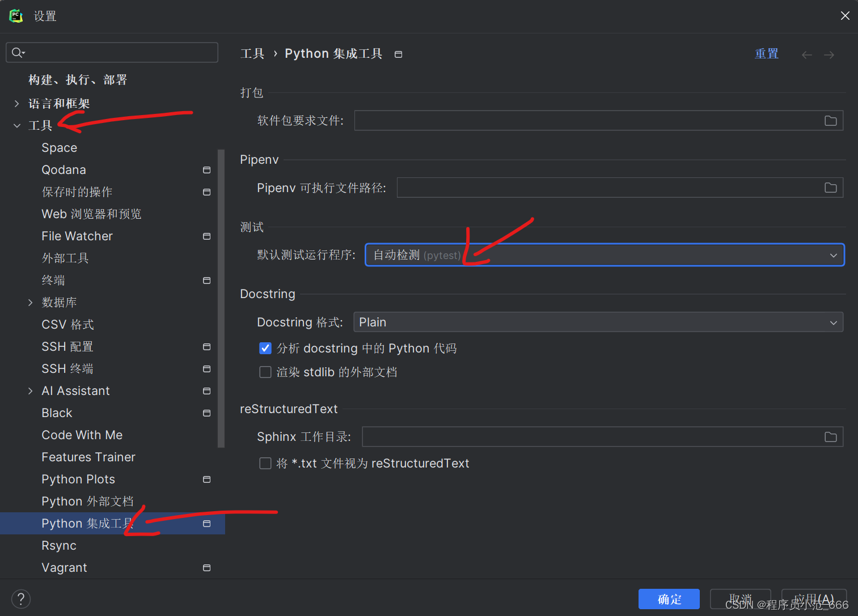This screenshot has width=858, height=616.
Task: Select Space in the tools tree
Action: coord(59,148)
